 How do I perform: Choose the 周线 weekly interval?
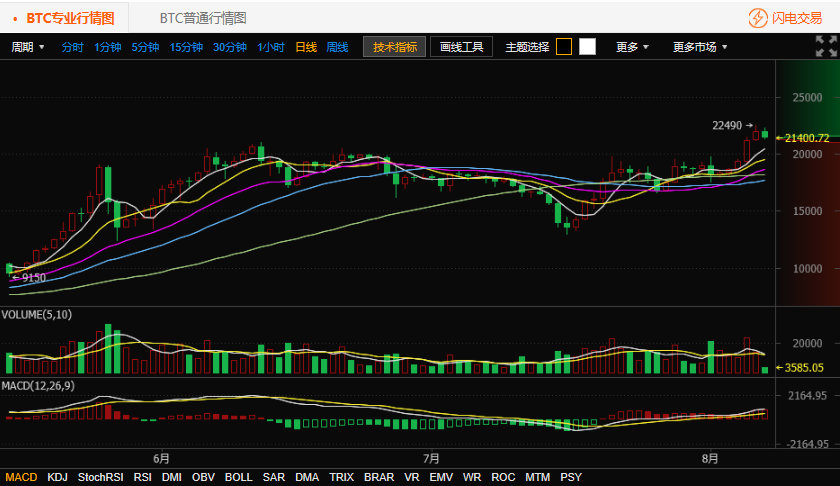pyautogui.click(x=338, y=47)
